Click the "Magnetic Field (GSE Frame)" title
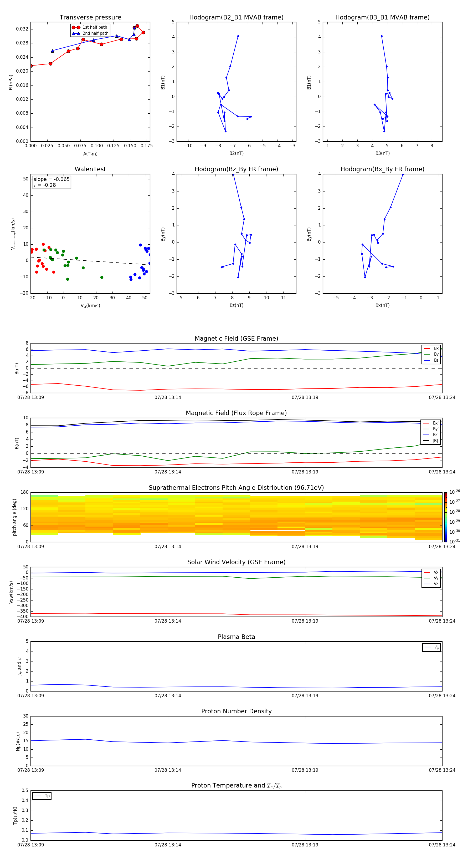This screenshot has width=473, height=868. click(236, 339)
